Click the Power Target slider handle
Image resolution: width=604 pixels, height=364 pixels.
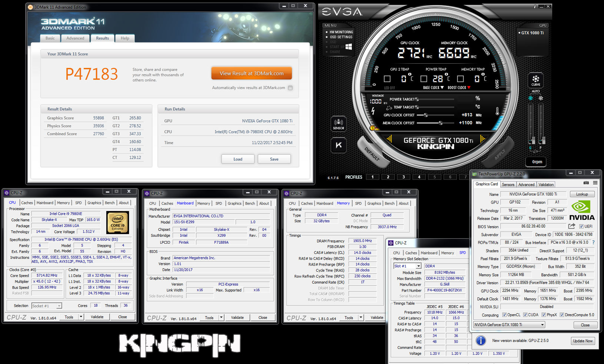coord(417,99)
